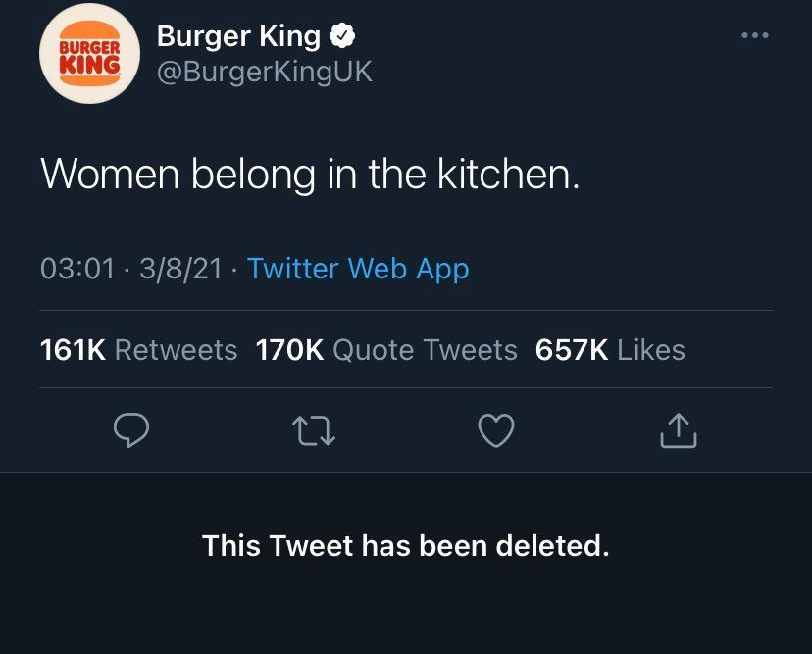Image resolution: width=812 pixels, height=654 pixels.
Task: Open the reply comment bubble icon
Action: (132, 429)
